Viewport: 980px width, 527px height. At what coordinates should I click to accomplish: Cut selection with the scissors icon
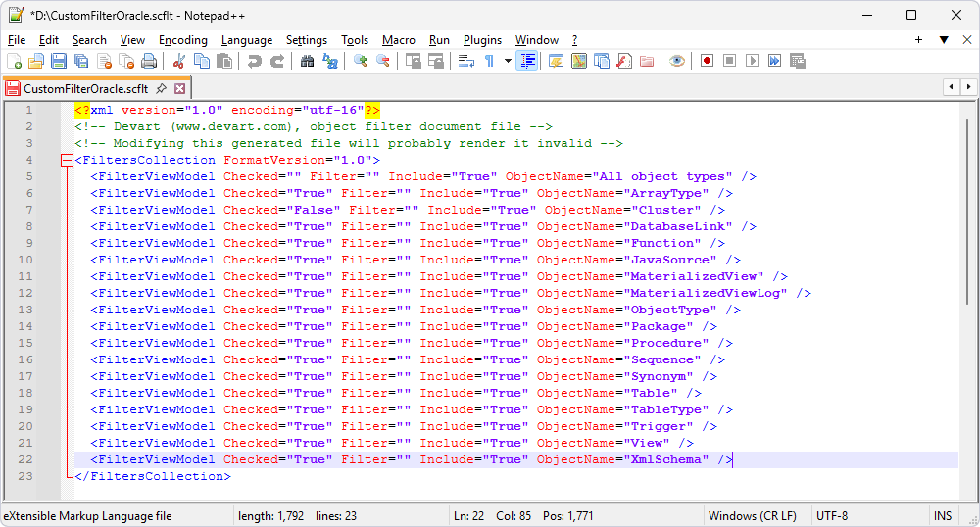(x=178, y=61)
